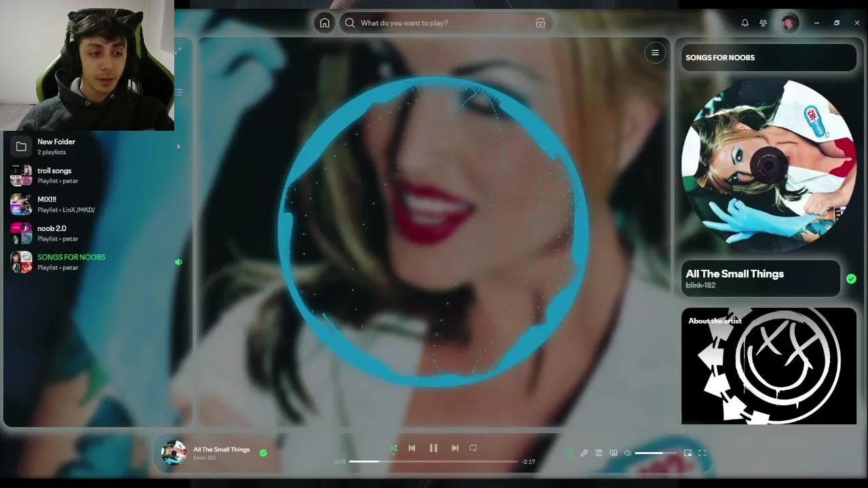This screenshot has height=488, width=868.
Task: Expand the New Folder arrow
Action: pyautogui.click(x=178, y=146)
